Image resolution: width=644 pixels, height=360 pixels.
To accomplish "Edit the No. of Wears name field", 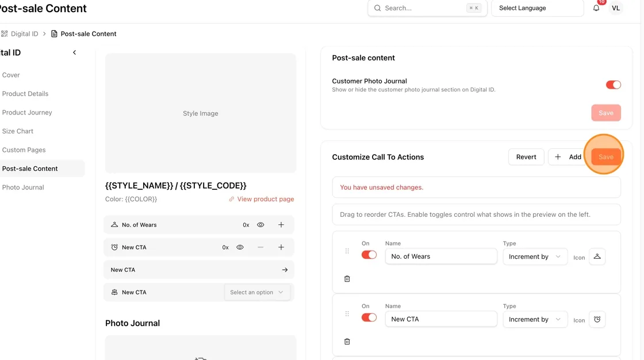I will click(x=441, y=256).
